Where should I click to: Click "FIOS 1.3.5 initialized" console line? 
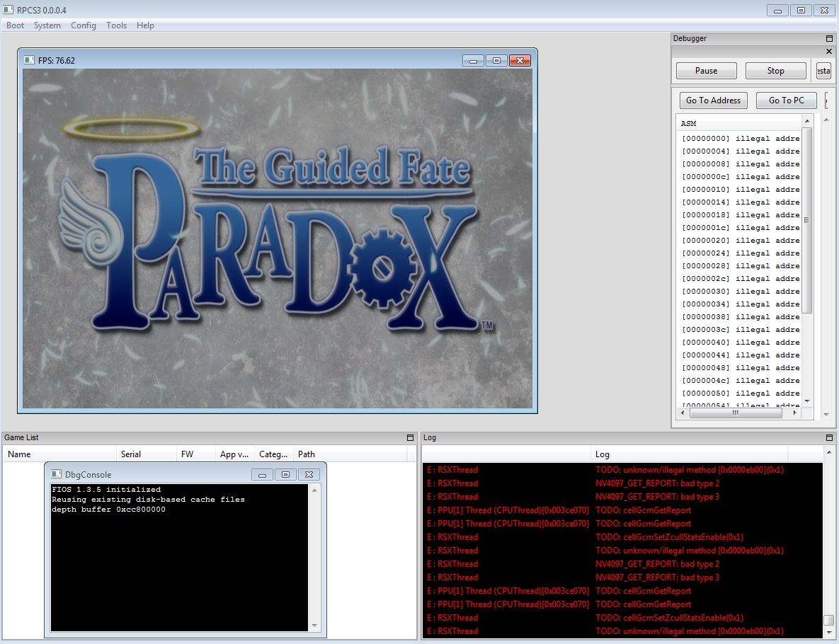pos(106,490)
